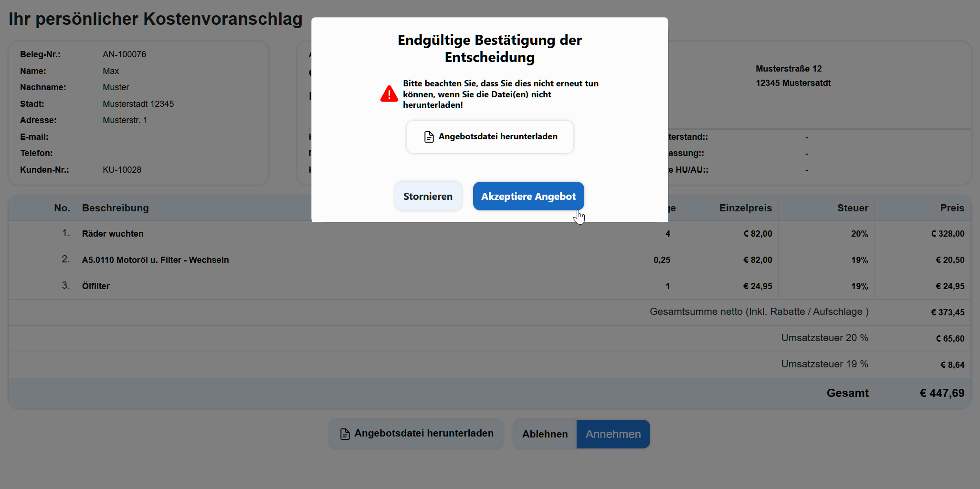Click the Gesamt label
980x489 pixels.
[848, 393]
